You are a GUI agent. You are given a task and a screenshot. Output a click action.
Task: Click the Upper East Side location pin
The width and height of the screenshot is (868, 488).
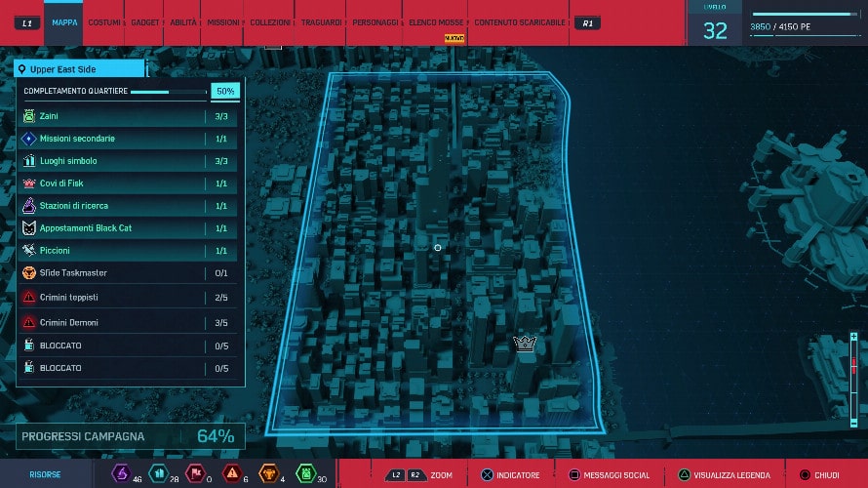[22, 70]
